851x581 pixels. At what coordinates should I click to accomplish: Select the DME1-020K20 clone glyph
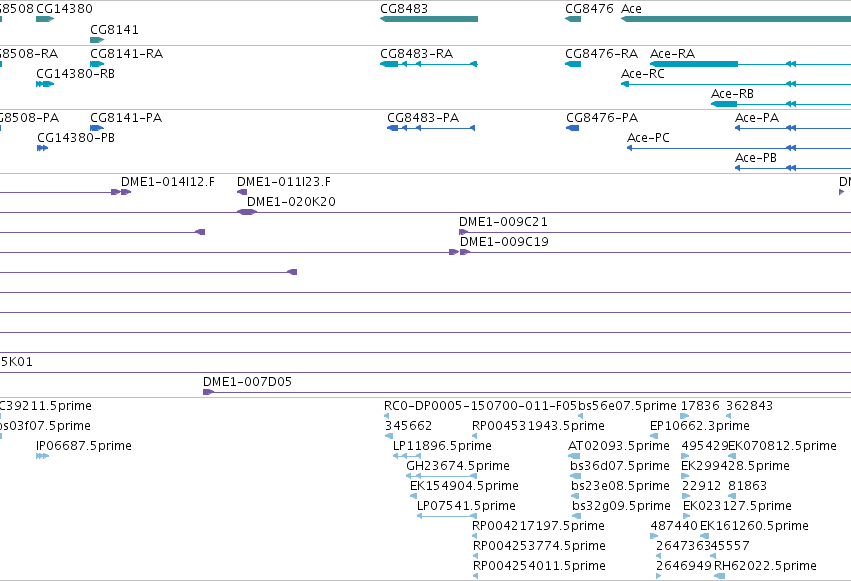point(247,212)
